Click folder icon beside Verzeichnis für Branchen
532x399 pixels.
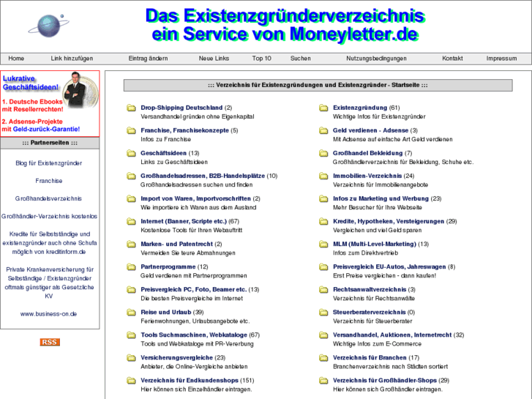click(323, 358)
